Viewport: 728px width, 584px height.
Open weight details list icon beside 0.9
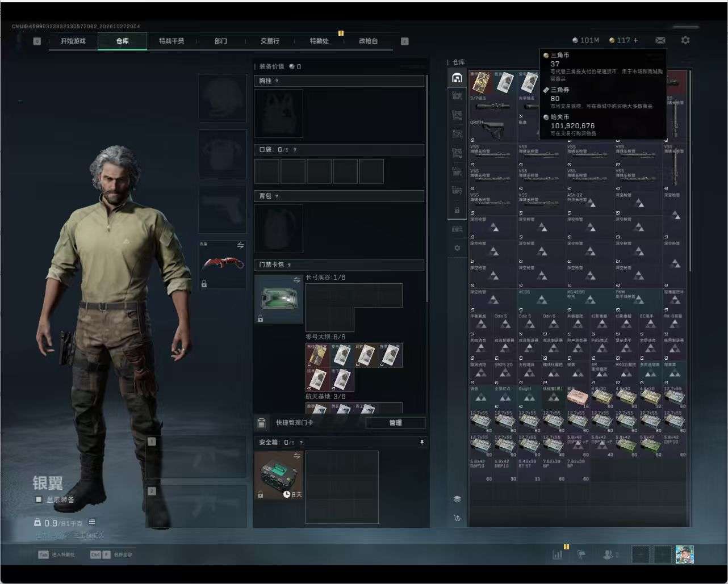point(92,522)
